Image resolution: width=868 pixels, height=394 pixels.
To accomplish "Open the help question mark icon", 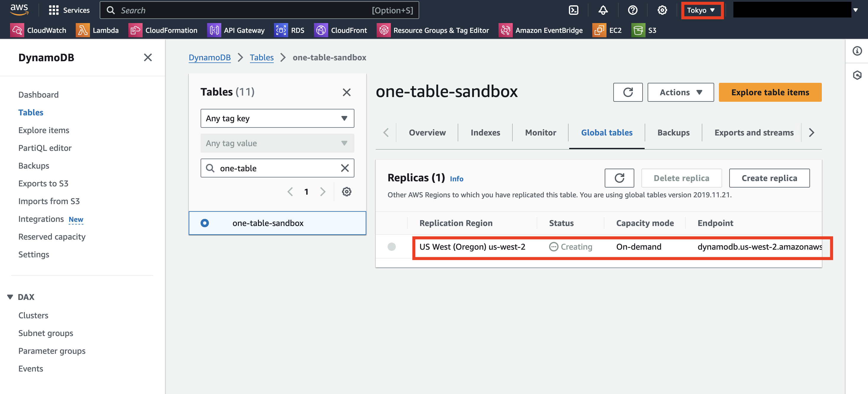I will pyautogui.click(x=633, y=10).
